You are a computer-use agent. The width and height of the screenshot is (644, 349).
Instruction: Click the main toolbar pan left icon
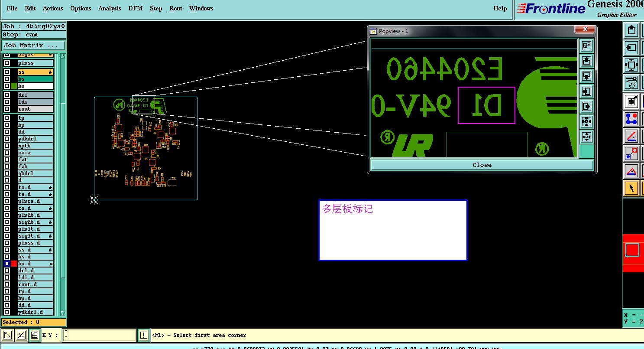631,48
